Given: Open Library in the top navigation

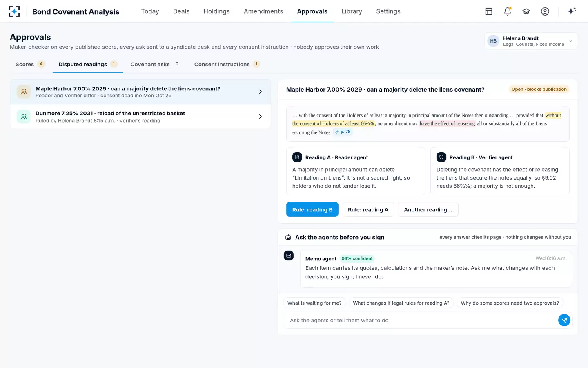Looking at the screenshot, I should [x=352, y=11].
